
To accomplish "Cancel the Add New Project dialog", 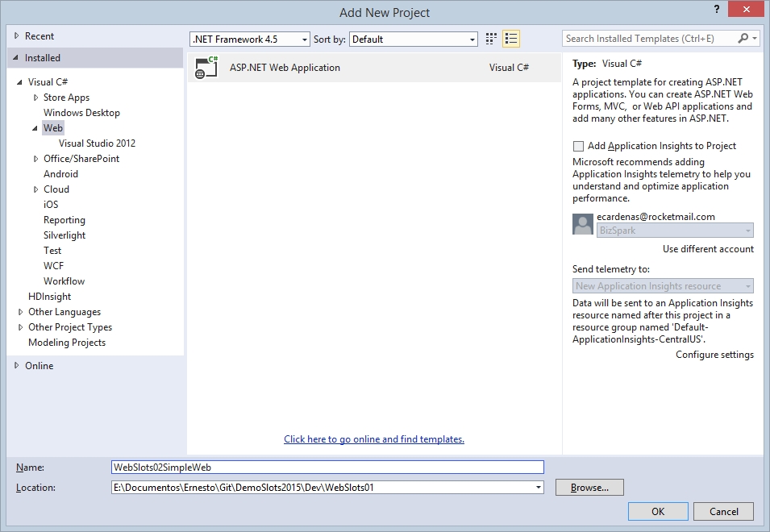I will (x=723, y=511).
